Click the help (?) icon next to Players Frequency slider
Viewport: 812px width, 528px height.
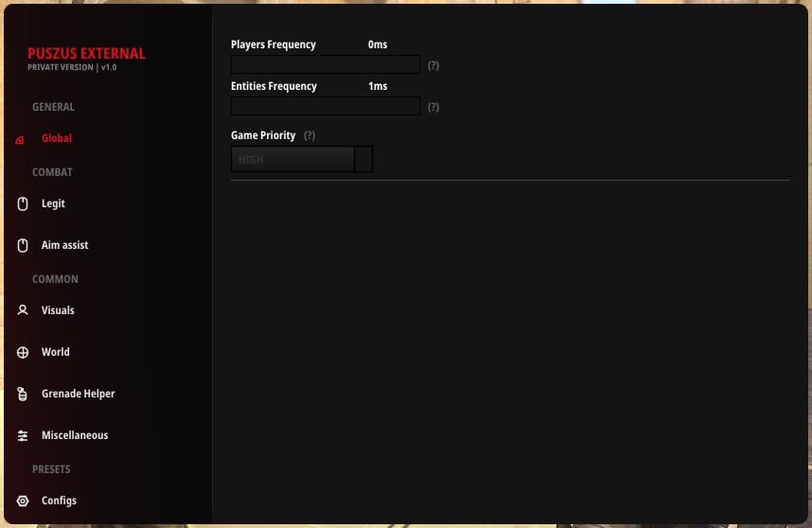(433, 65)
